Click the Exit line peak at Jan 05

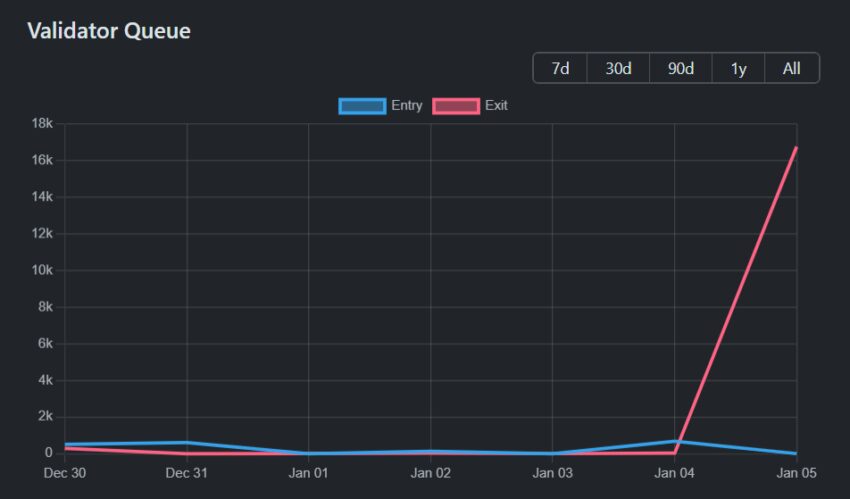(x=796, y=148)
